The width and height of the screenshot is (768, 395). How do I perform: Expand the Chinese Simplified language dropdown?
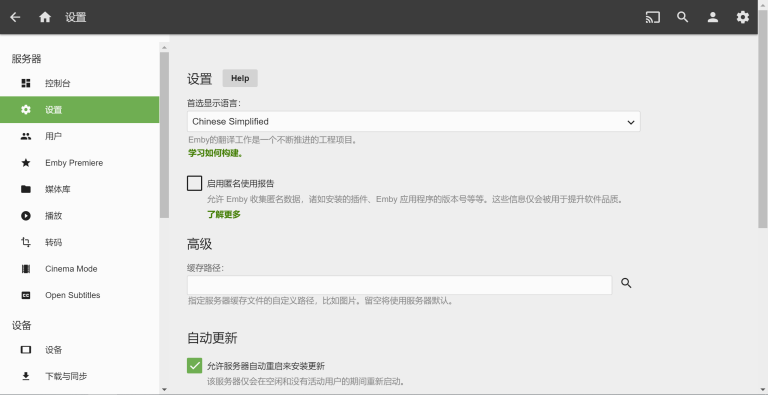(413, 122)
